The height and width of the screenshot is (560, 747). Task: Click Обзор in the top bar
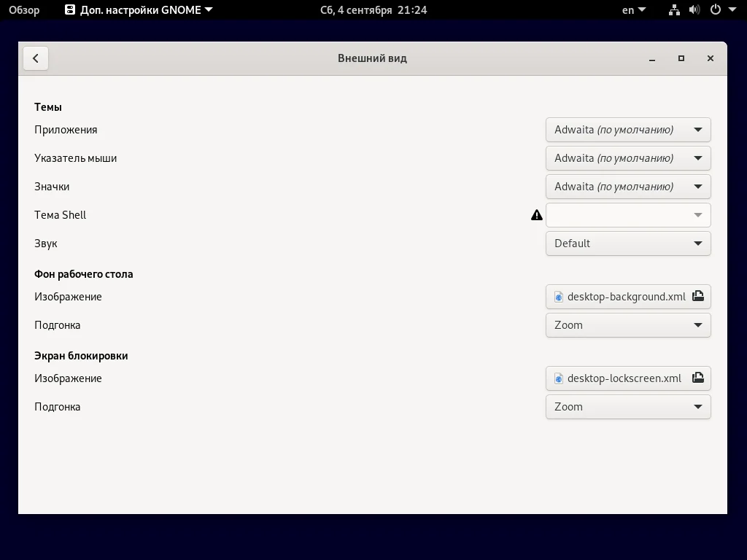click(x=26, y=10)
